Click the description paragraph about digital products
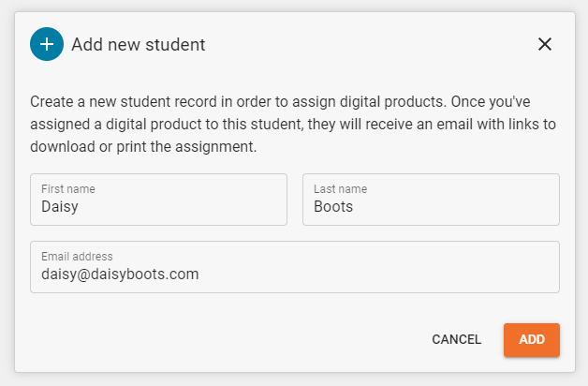 (293, 125)
